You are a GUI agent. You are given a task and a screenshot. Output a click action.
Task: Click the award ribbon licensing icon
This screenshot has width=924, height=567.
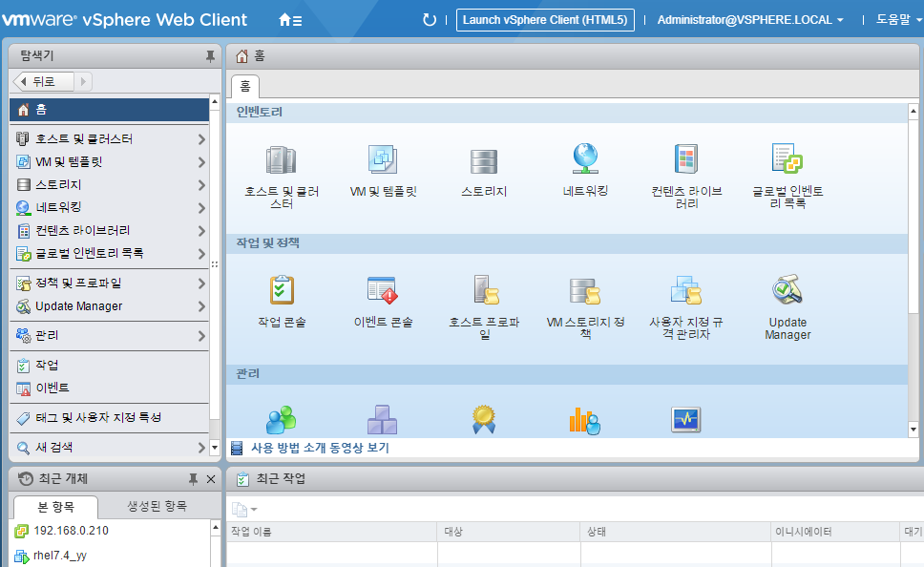coord(484,420)
